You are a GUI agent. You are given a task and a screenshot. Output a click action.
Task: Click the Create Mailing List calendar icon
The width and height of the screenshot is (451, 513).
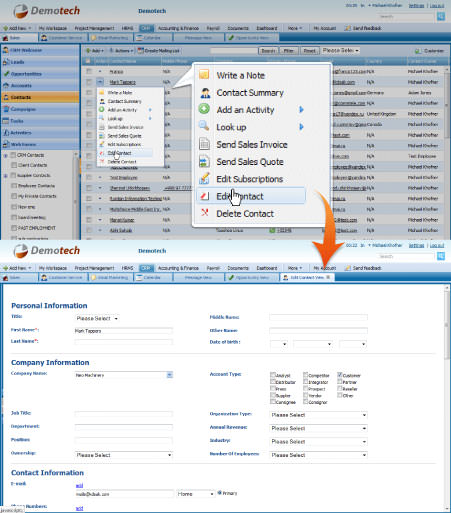[141, 51]
